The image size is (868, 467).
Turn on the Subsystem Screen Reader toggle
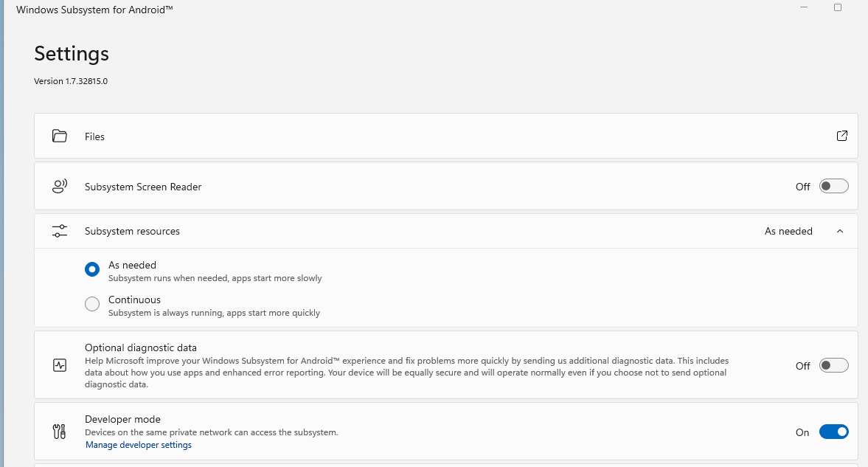coord(833,187)
